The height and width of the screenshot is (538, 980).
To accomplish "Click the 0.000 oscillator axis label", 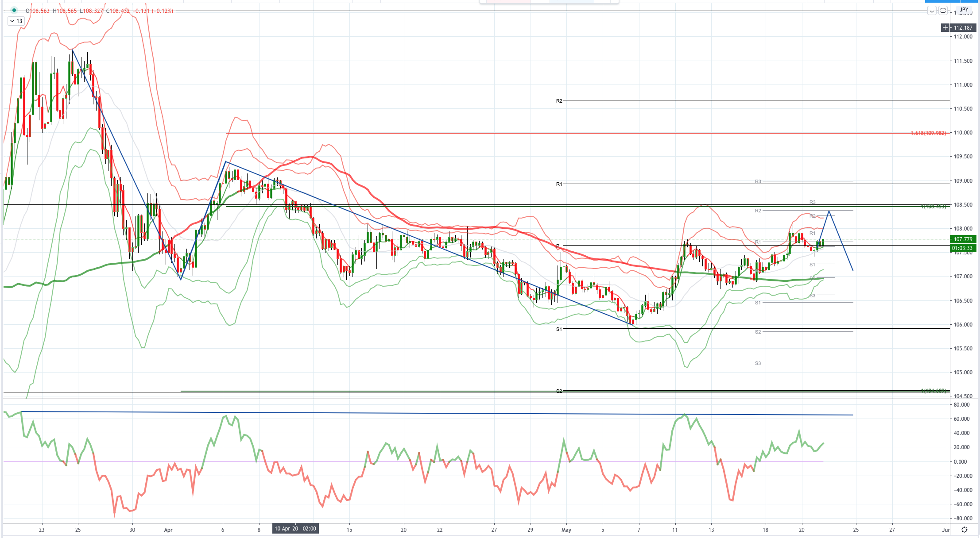I will tap(961, 462).
